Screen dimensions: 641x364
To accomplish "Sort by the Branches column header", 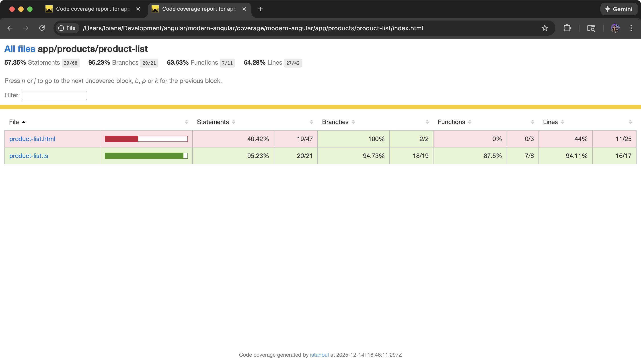I will pos(335,122).
